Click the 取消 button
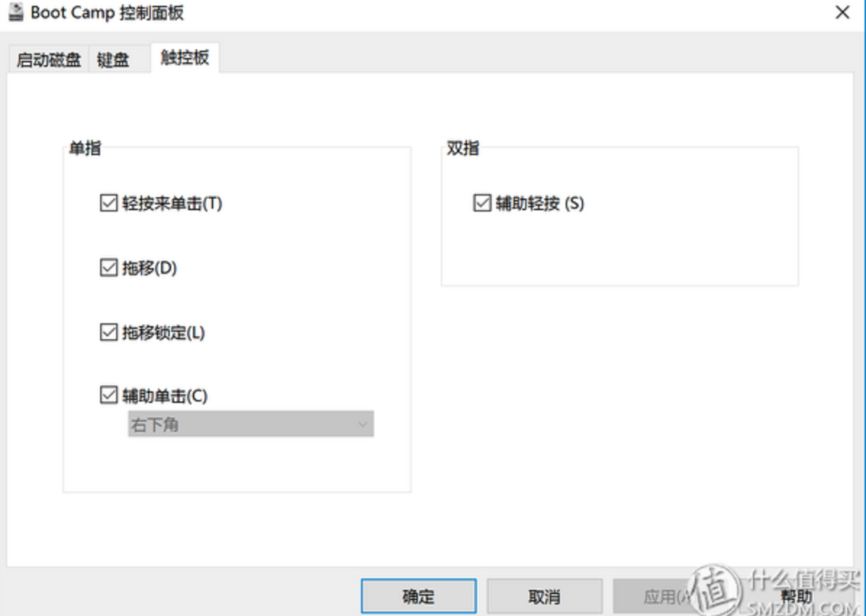Screen dimensions: 866x616 click(x=545, y=596)
